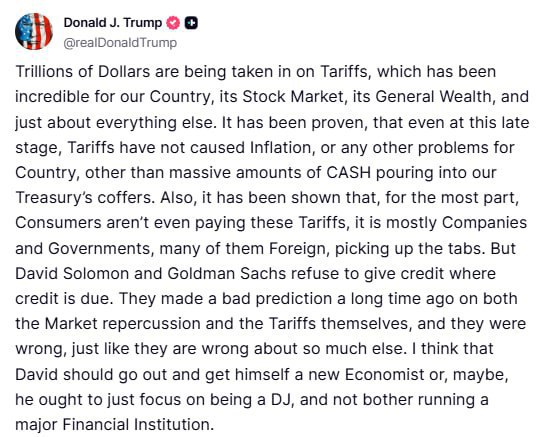
Task: Click the name 'David Solomon' in the post
Action: pos(72,274)
